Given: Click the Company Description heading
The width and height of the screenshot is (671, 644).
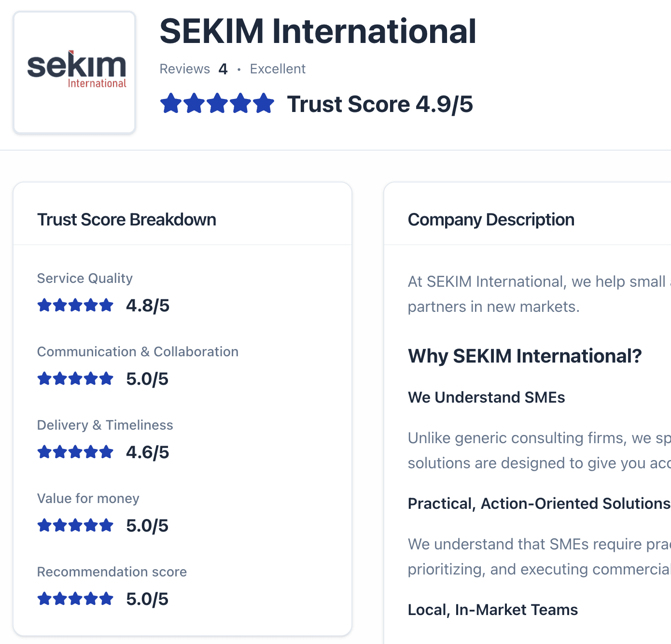Looking at the screenshot, I should pos(491,220).
